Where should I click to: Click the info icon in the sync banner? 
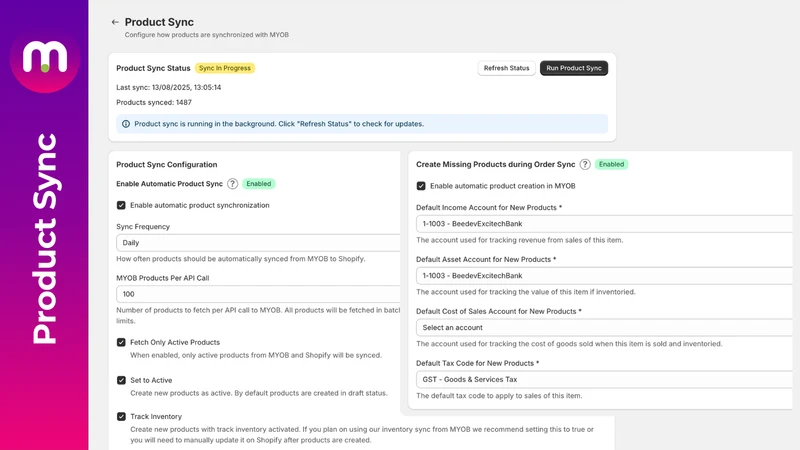pyautogui.click(x=126, y=124)
